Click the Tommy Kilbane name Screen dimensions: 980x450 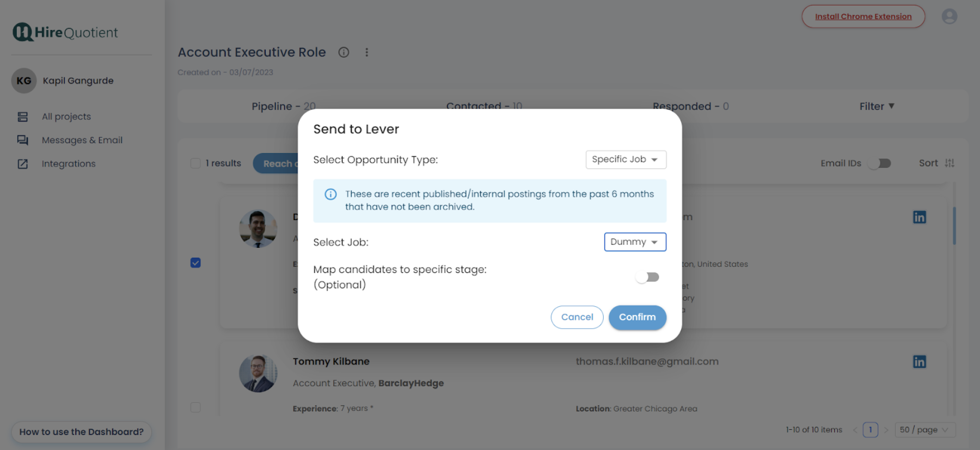click(331, 362)
